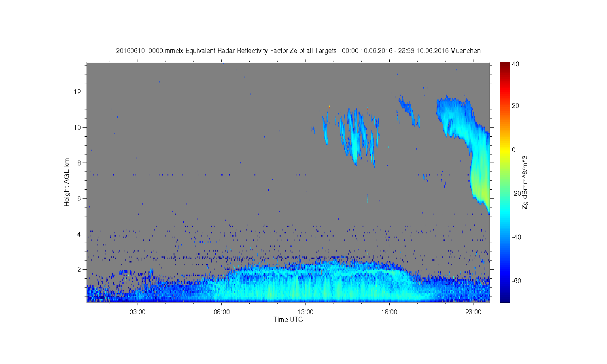Screen dimensions: 607x364
Task: Click the 03:00 time tick label
Action: [138, 312]
